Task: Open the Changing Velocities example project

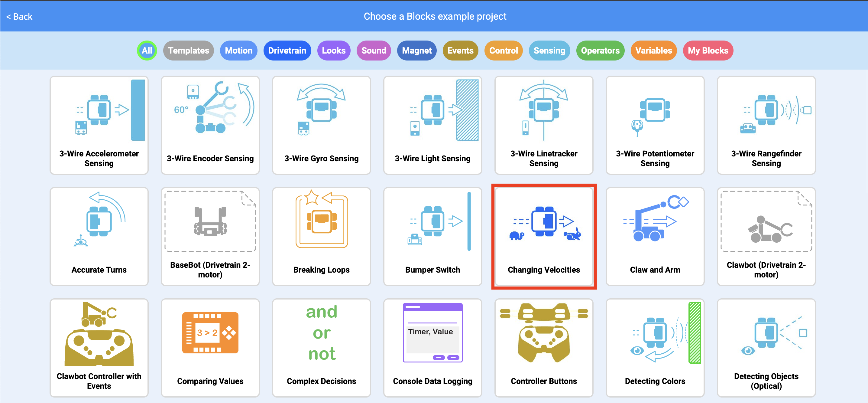Action: (543, 236)
